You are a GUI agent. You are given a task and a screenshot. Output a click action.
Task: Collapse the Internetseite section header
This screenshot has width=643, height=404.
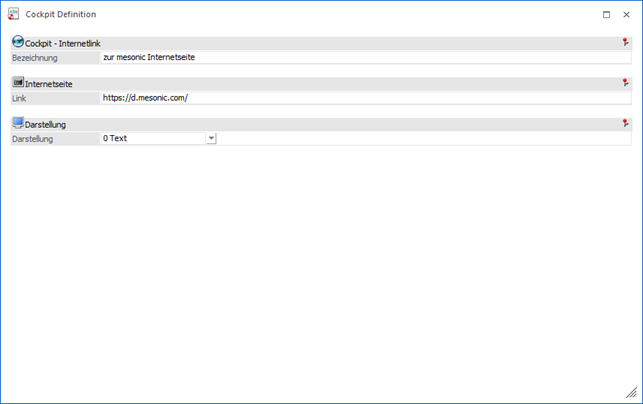pyautogui.click(x=300, y=84)
